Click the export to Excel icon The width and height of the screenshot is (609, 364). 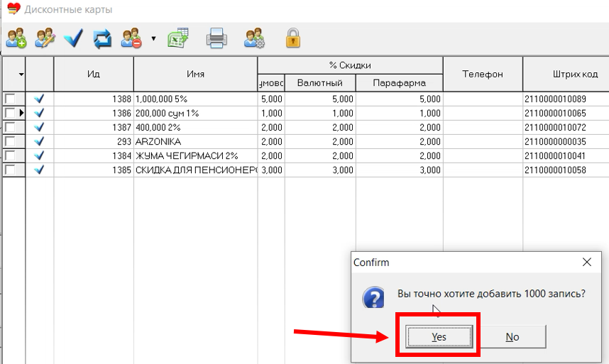[178, 38]
